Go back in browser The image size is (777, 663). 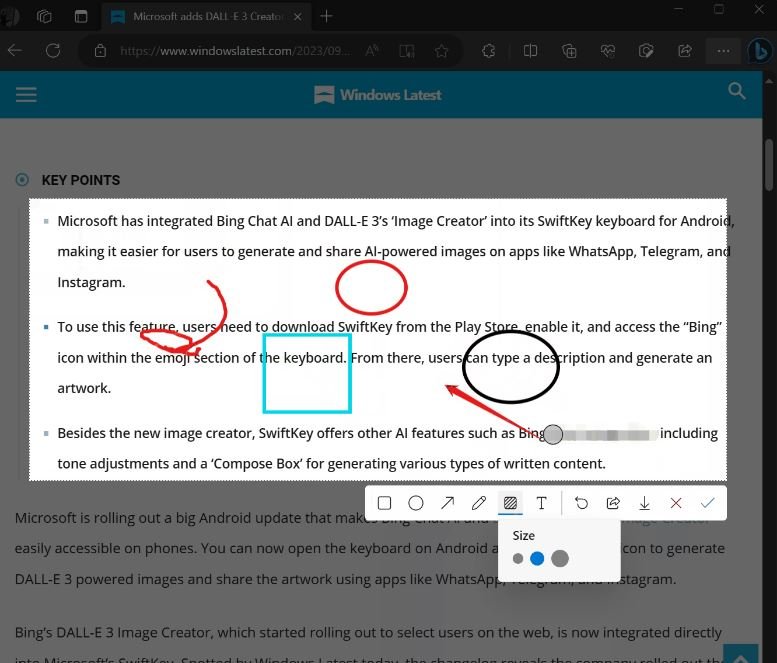(15, 51)
